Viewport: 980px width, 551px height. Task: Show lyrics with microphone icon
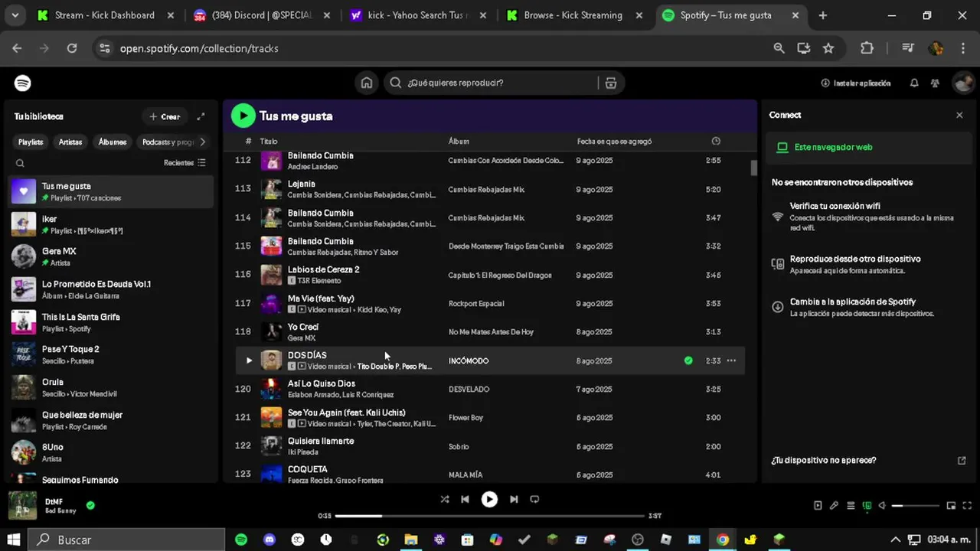pos(834,505)
